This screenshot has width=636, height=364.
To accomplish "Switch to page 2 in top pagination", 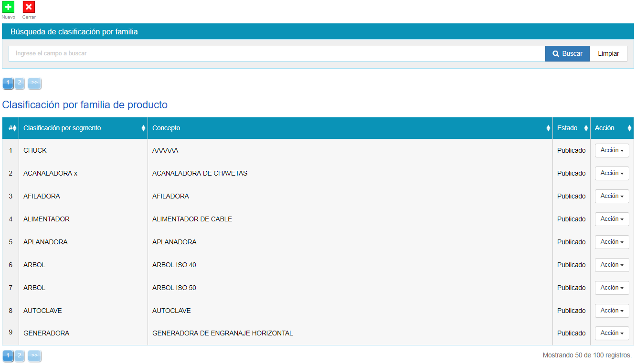I will pyautogui.click(x=20, y=83).
